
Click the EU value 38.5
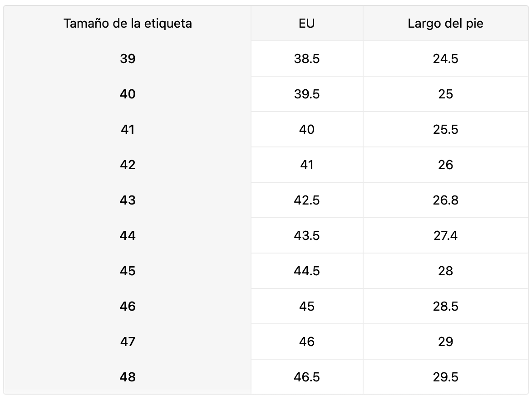point(307,59)
